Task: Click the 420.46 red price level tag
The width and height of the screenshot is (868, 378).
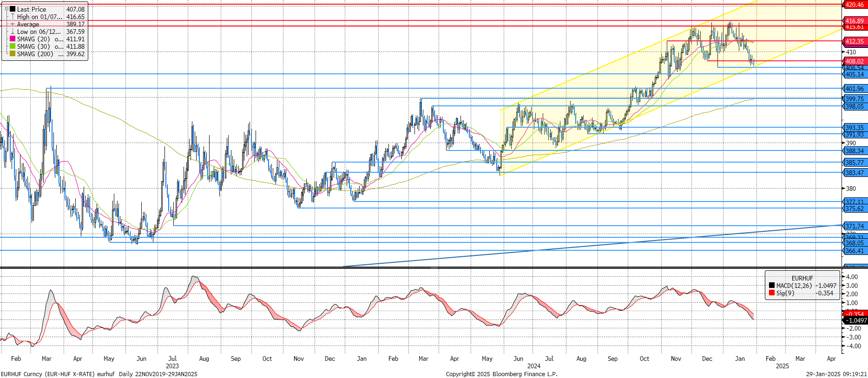Action: 855,5
